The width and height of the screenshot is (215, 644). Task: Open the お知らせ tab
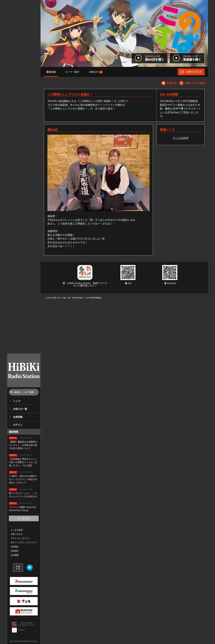tap(96, 72)
